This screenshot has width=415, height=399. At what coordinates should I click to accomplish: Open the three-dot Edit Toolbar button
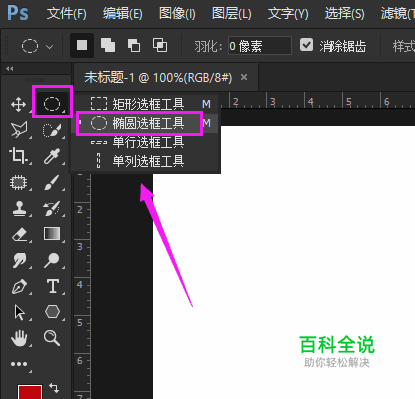coord(19,364)
